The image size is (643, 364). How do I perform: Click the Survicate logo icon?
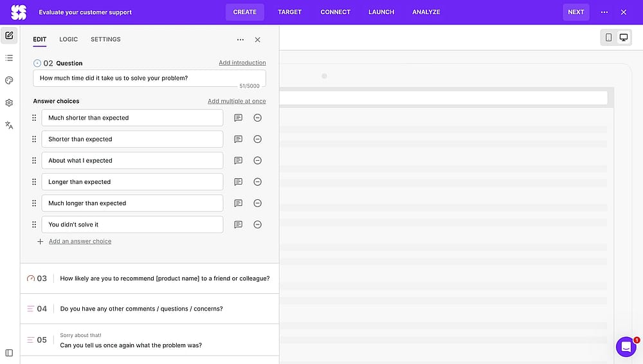point(19,12)
